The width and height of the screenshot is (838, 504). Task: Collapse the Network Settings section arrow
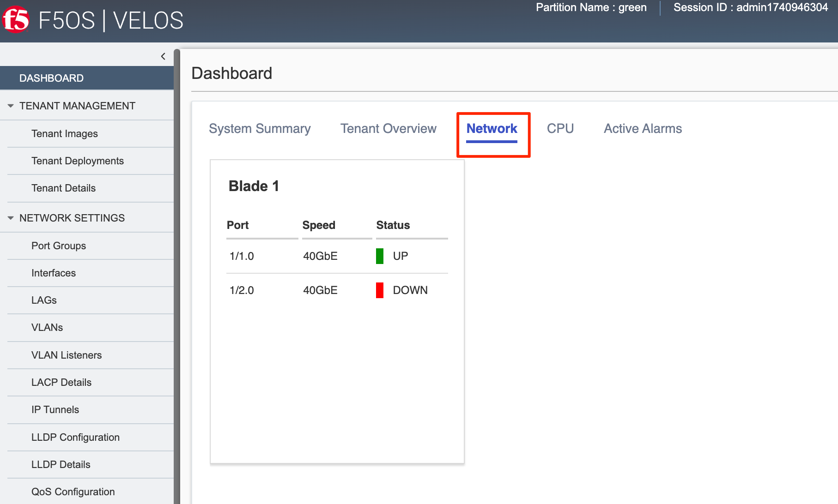[x=11, y=218]
